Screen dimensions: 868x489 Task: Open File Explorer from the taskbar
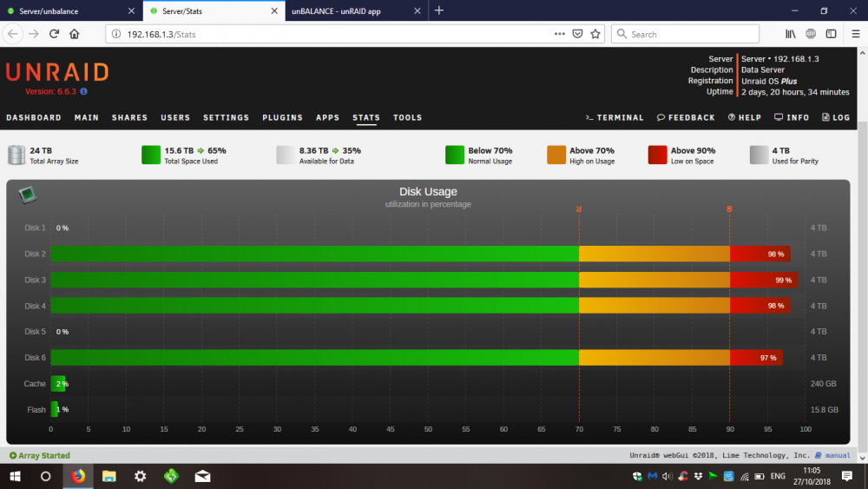109,476
